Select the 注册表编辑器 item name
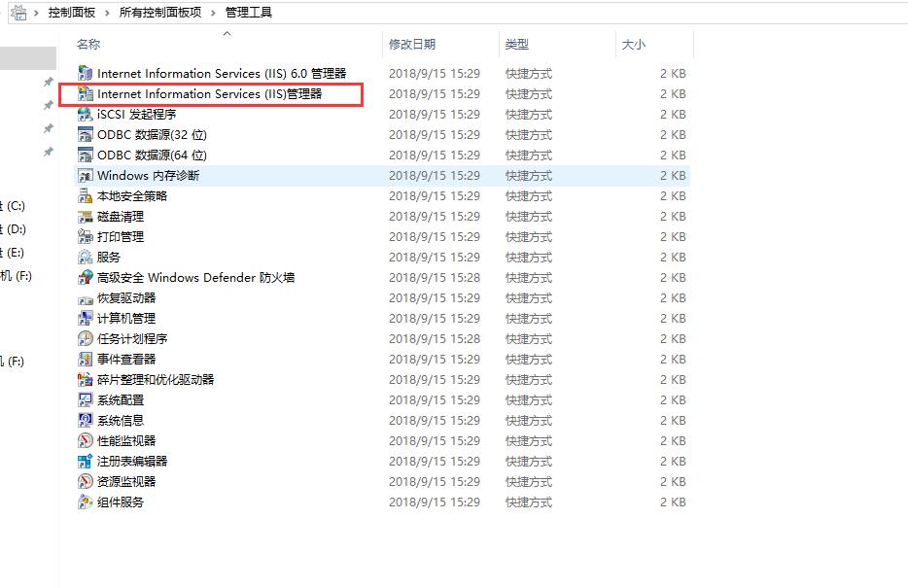This screenshot has width=908, height=588. tap(132, 462)
